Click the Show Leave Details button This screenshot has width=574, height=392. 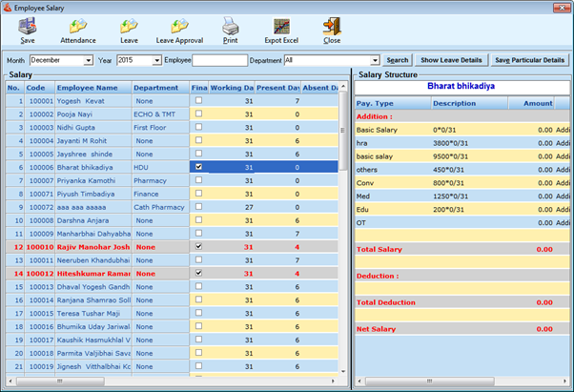(453, 60)
